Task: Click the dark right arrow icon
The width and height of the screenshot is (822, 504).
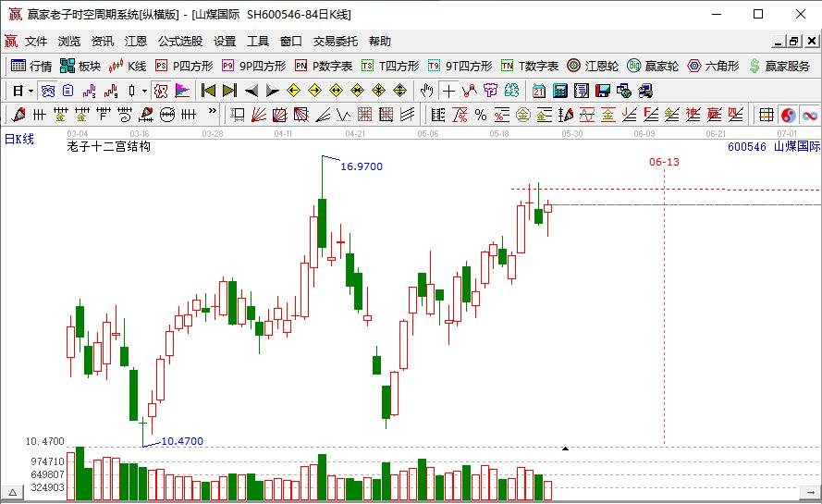Action: 272,91
